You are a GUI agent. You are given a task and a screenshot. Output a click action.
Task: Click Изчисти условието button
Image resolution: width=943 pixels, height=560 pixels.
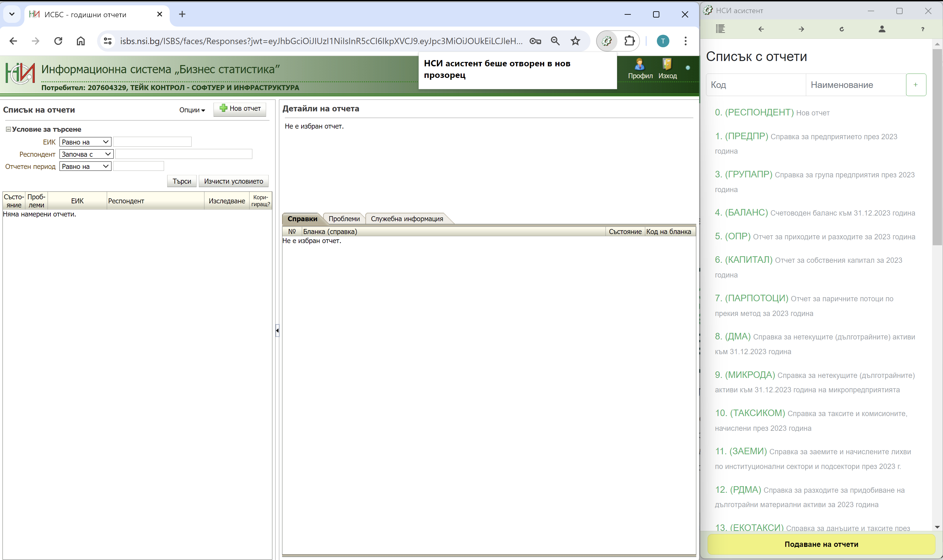(233, 181)
